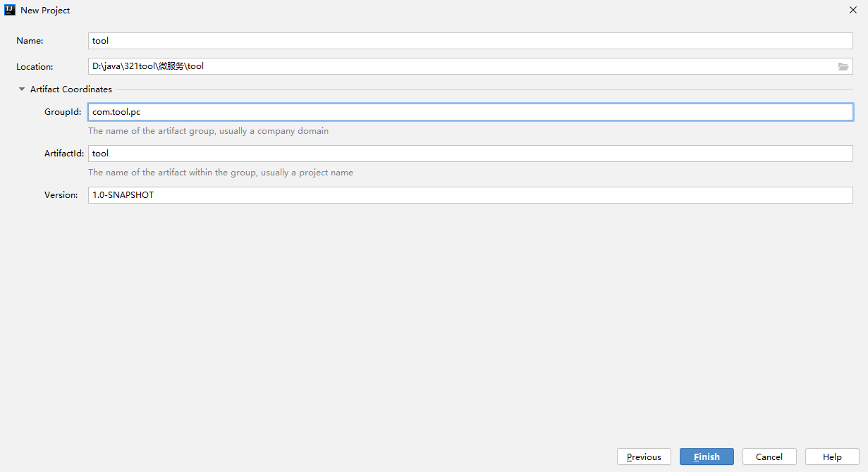Open Help for this dialog
The height and width of the screenshot is (472, 868).
pyautogui.click(x=832, y=457)
